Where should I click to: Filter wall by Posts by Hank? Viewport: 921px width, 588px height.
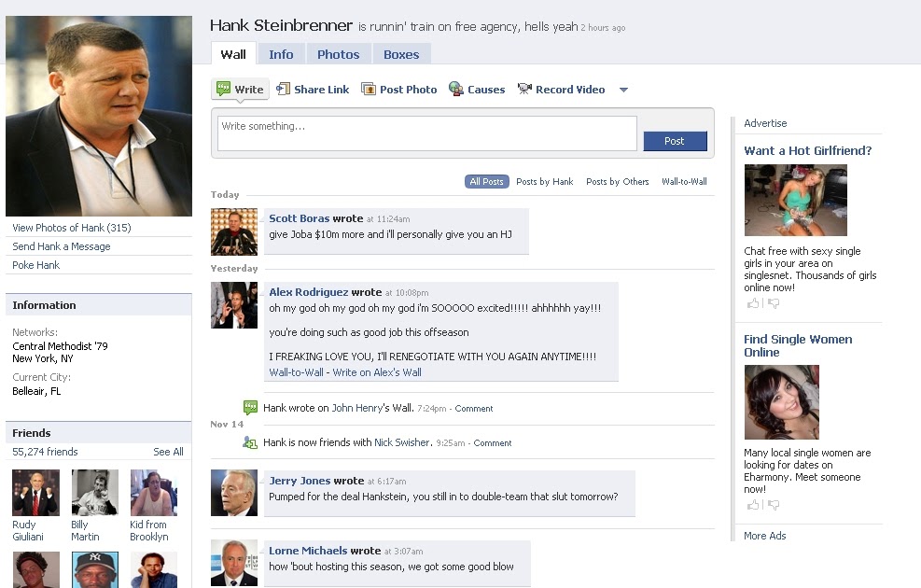(x=545, y=181)
